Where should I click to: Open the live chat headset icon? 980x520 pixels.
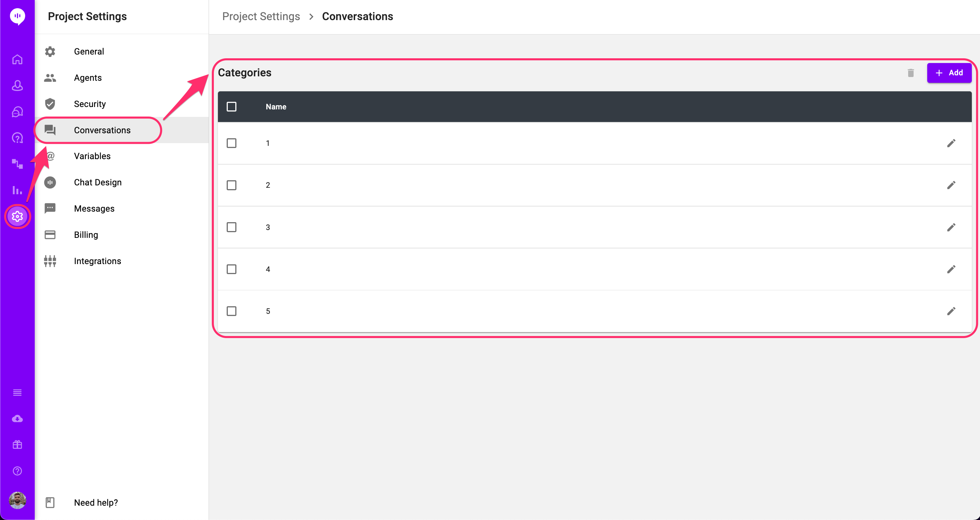point(17,111)
